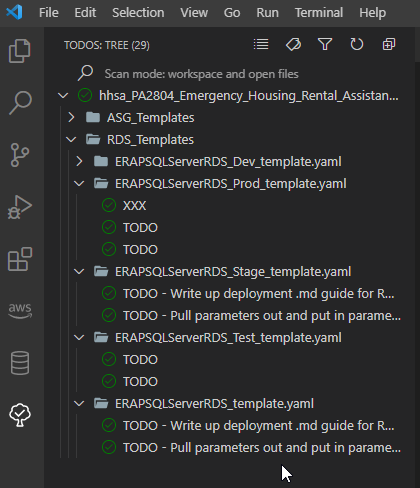Click the VS Code logo icon

coord(14,13)
